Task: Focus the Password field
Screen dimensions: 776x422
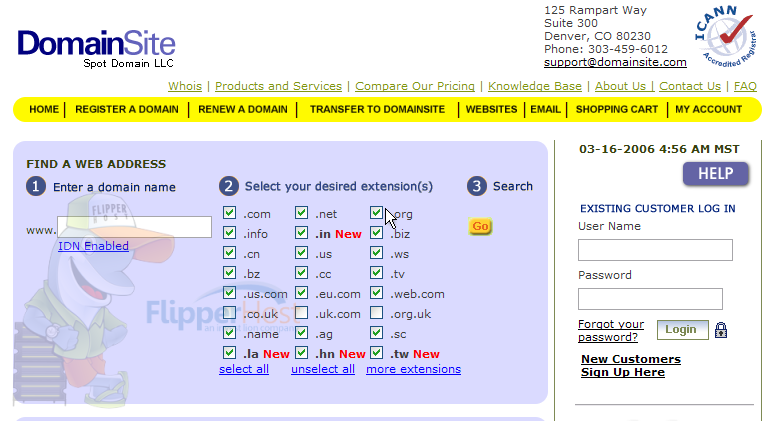Action: pos(650,299)
